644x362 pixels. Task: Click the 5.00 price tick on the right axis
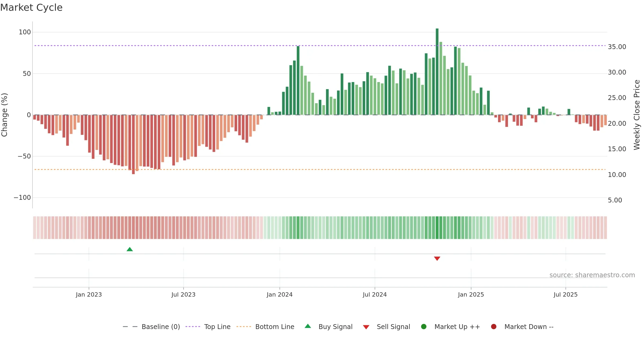click(615, 200)
